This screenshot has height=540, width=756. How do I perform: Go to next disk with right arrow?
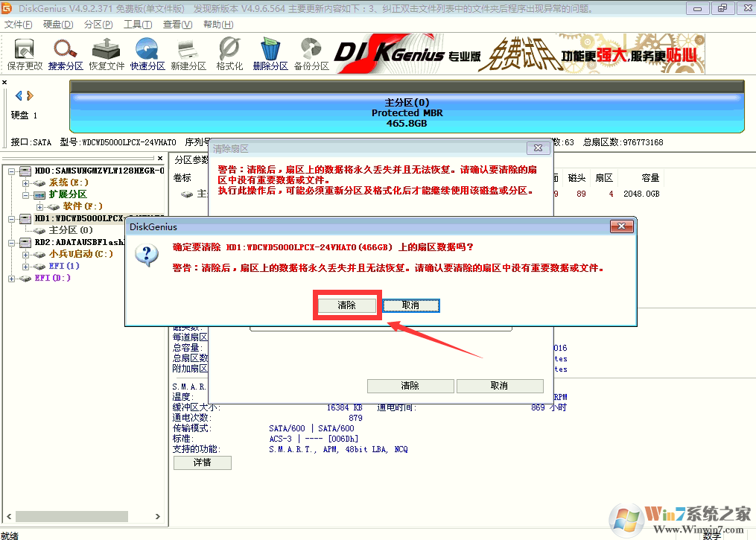pos(31,95)
